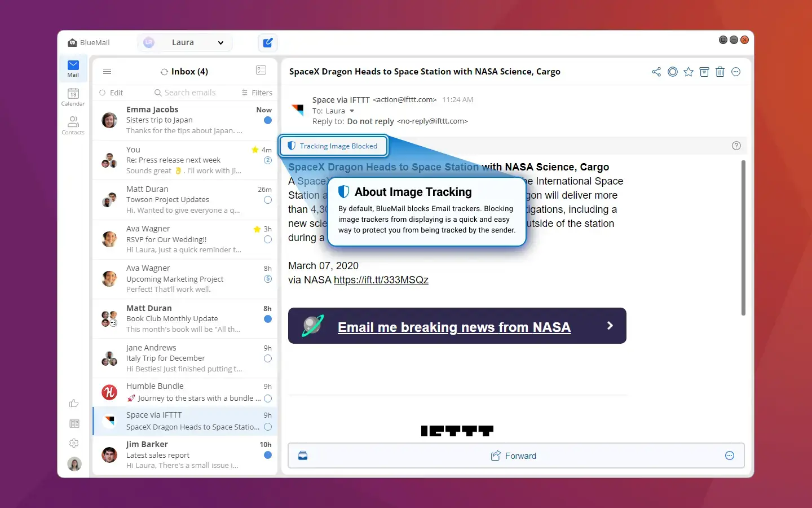This screenshot has width=812, height=508.
Task: Delete the open email with trash icon
Action: coord(720,72)
